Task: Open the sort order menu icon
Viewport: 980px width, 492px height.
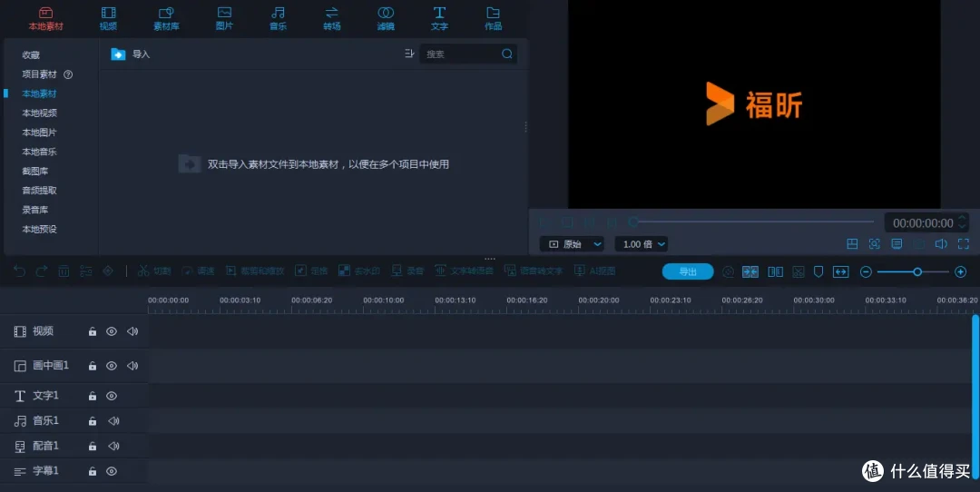Action: [x=409, y=54]
